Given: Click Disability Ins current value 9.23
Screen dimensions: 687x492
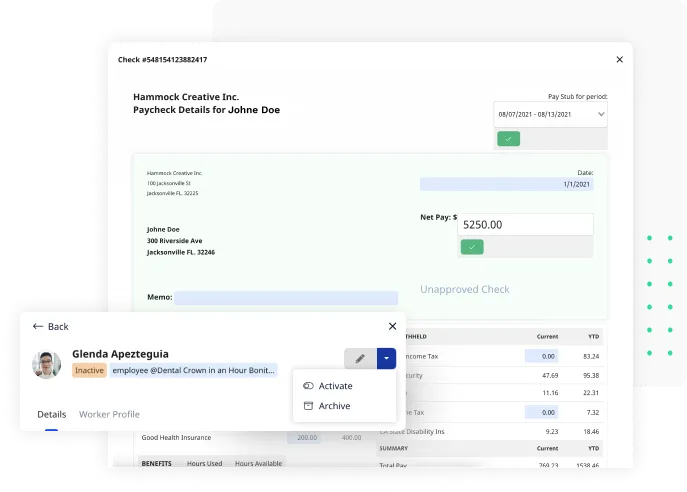Looking at the screenshot, I should [x=552, y=432].
